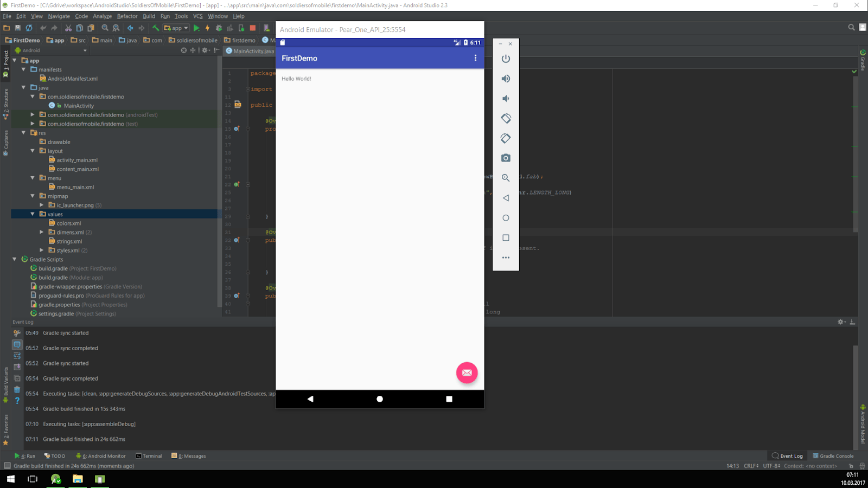The height and width of the screenshot is (488, 868).
Task: Open the Refactor menu
Action: pos(127,16)
